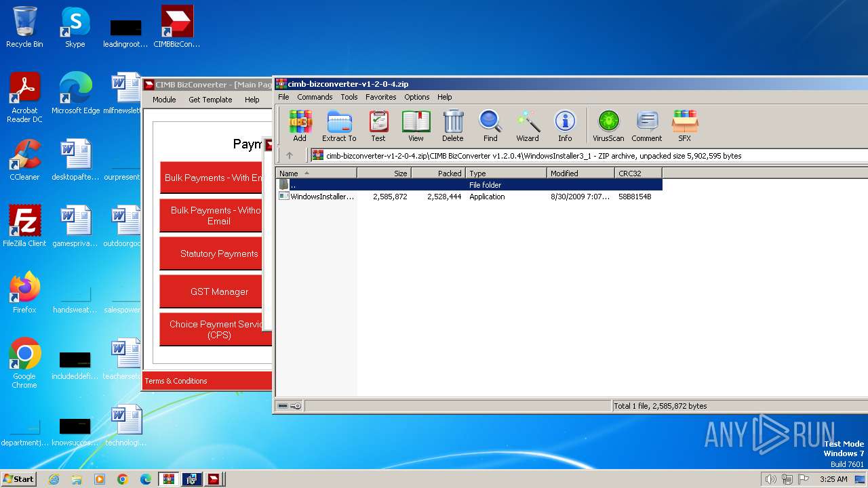Click the clock showing 3:25 AM
The height and width of the screenshot is (488, 868).
click(833, 479)
